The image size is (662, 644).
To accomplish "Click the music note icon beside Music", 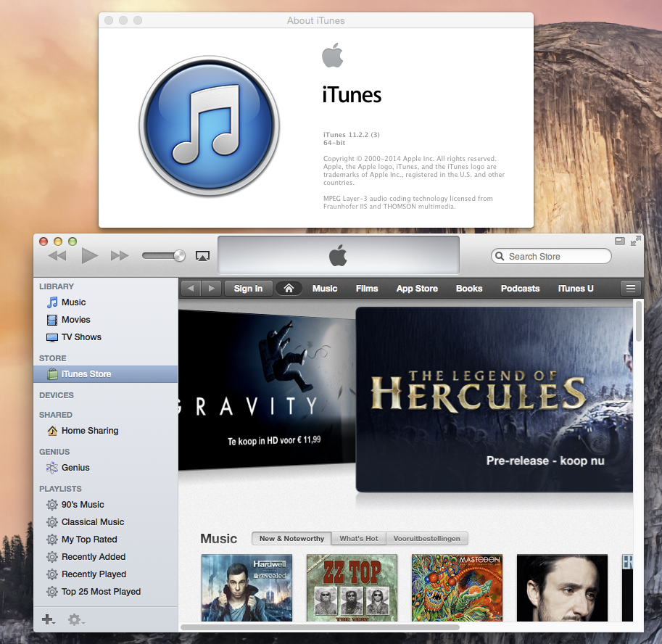I will (52, 302).
